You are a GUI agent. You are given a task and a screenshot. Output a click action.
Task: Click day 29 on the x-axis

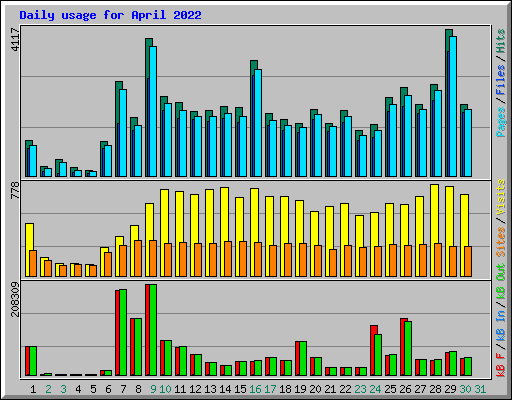pyautogui.click(x=450, y=389)
